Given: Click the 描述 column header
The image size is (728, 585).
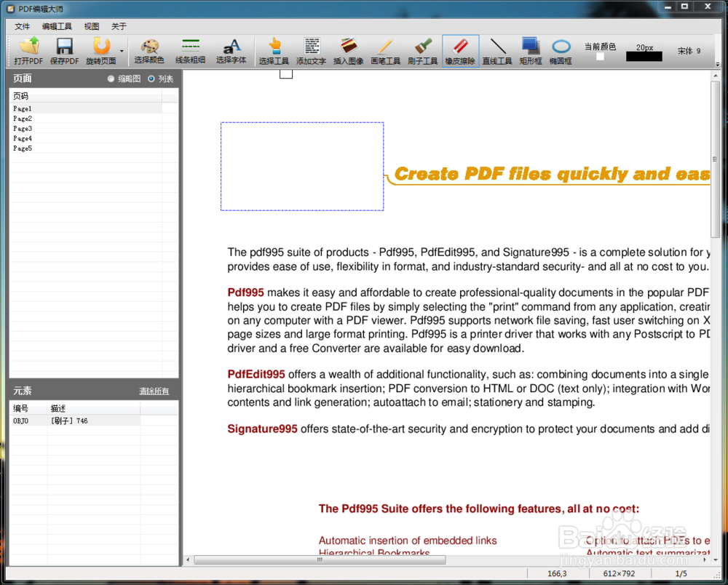Looking at the screenshot, I should click(x=94, y=409).
